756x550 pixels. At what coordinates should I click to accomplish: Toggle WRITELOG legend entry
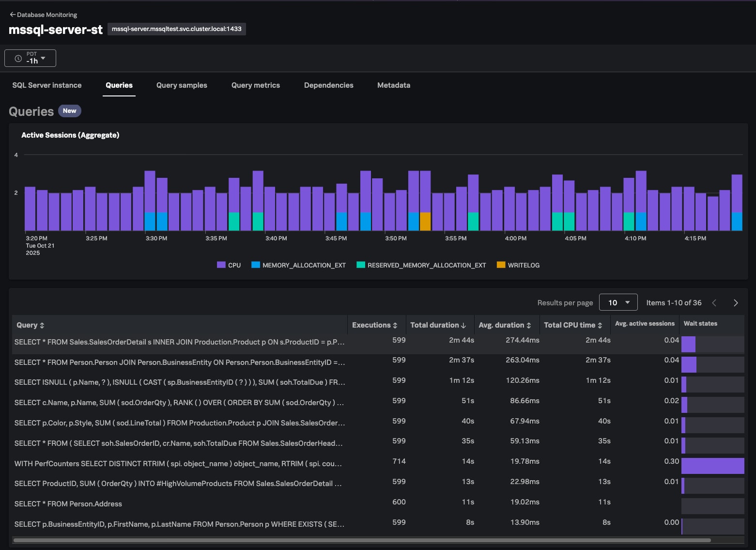[x=518, y=265]
